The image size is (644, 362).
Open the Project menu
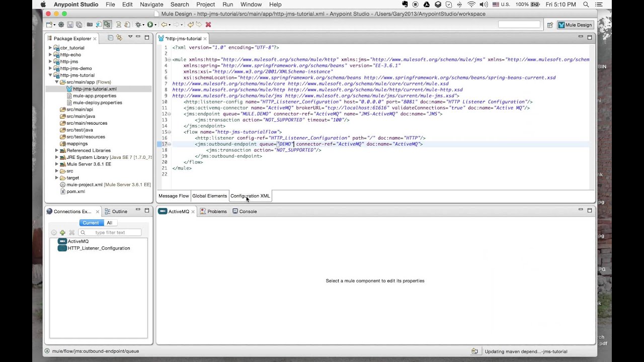tap(205, 5)
